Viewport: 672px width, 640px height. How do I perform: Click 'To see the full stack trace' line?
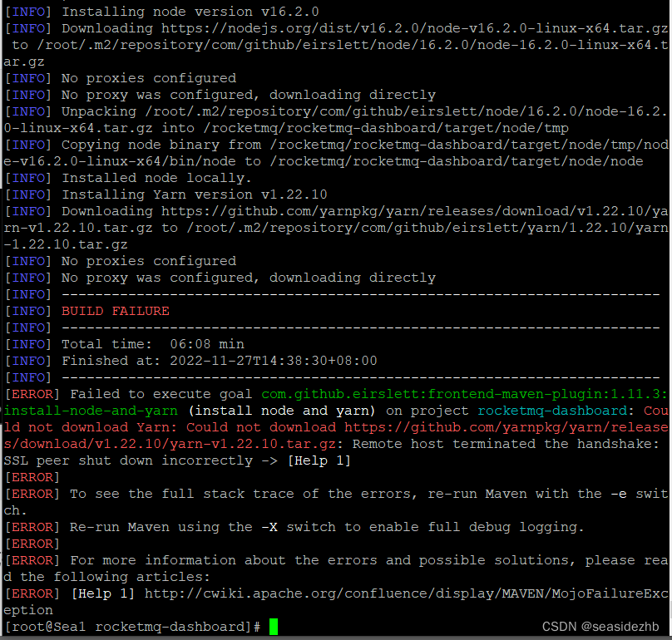335,502
